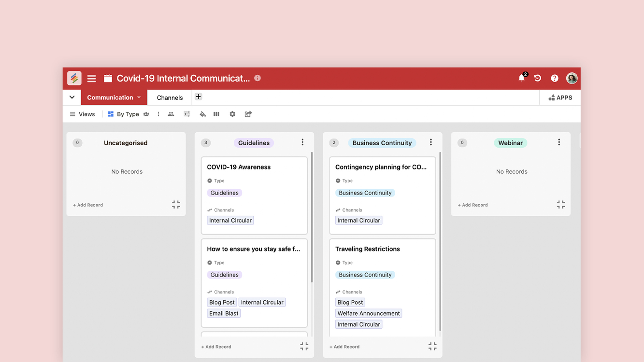The image size is (644, 362).
Task: Add record in Uncategorised column
Action: pos(88,205)
